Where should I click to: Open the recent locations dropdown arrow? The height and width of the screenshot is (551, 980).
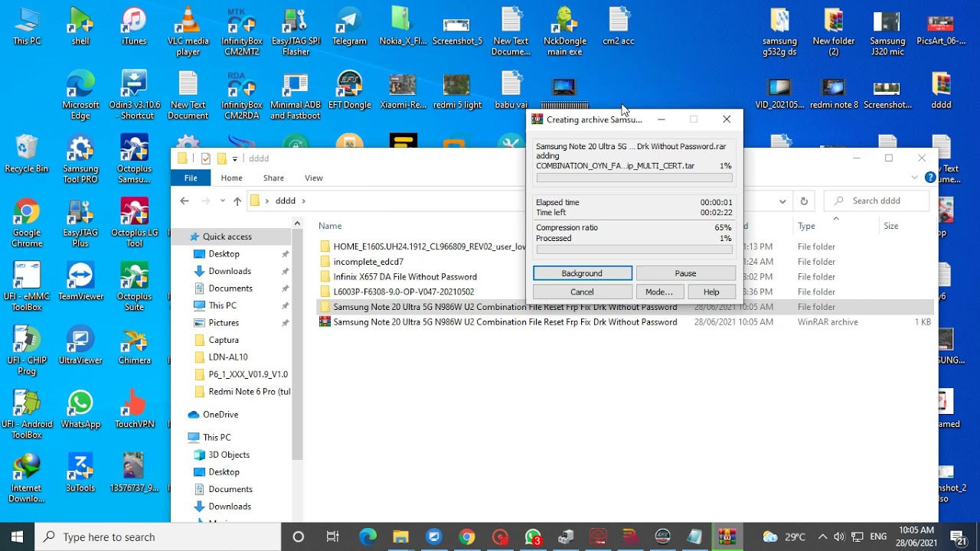point(222,201)
